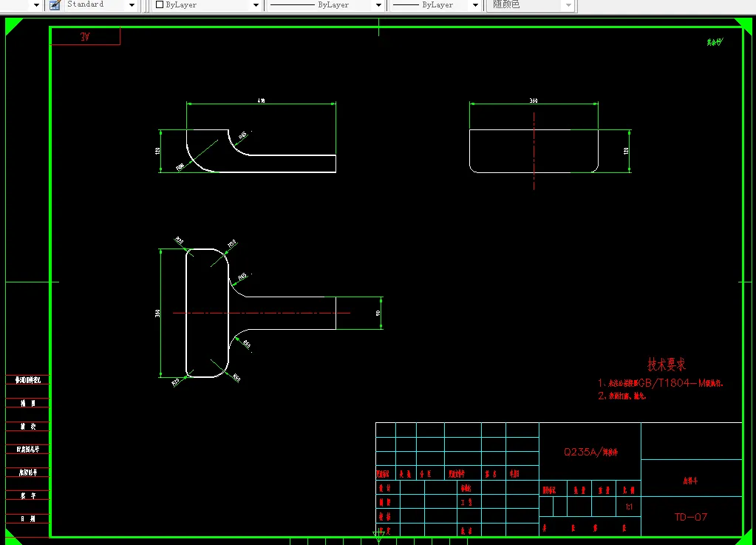The height and width of the screenshot is (545, 756).
Task: Select the upper R20 label in the bottom view
Action: (179, 240)
